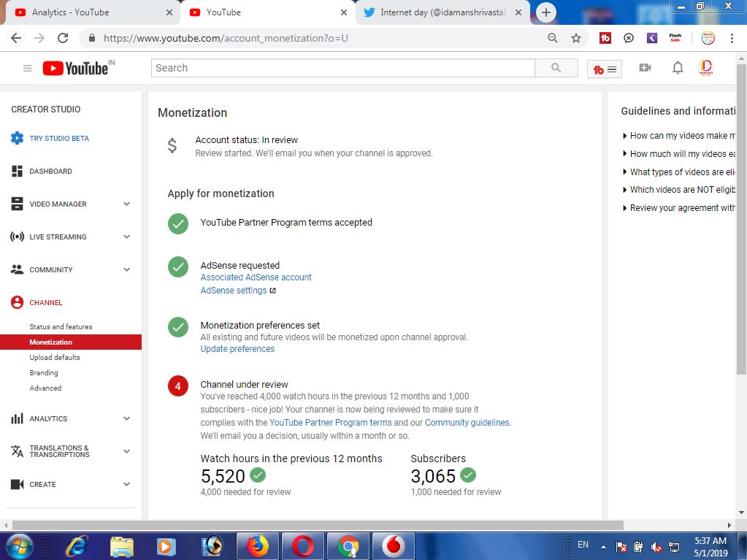Expand Translations & Transcriptions section
The width and height of the screenshot is (747, 560).
[x=127, y=451]
